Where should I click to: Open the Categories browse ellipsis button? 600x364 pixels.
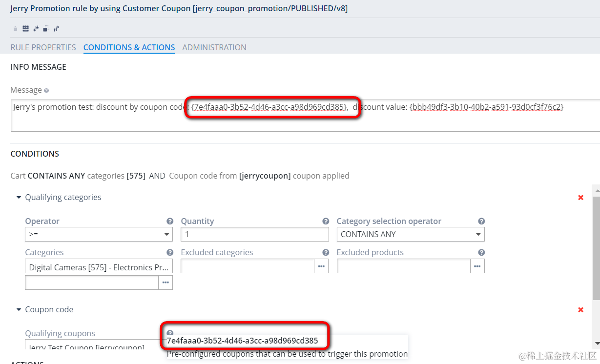click(166, 283)
